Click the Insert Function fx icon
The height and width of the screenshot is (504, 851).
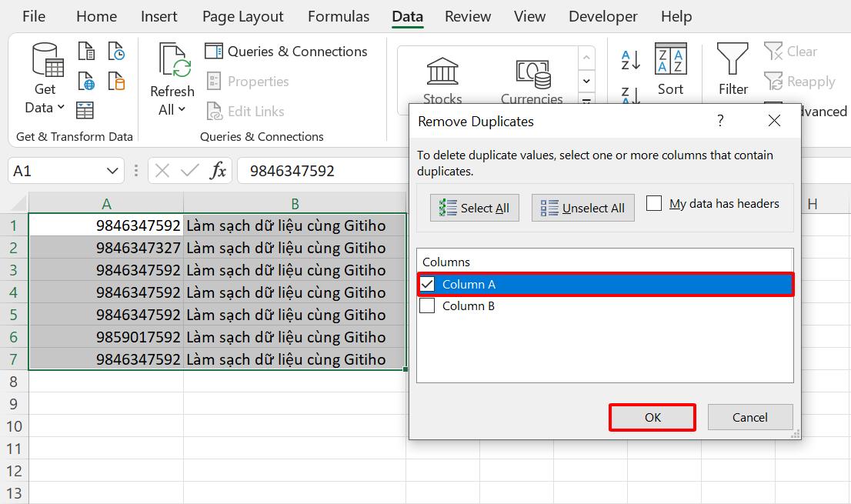tap(218, 171)
